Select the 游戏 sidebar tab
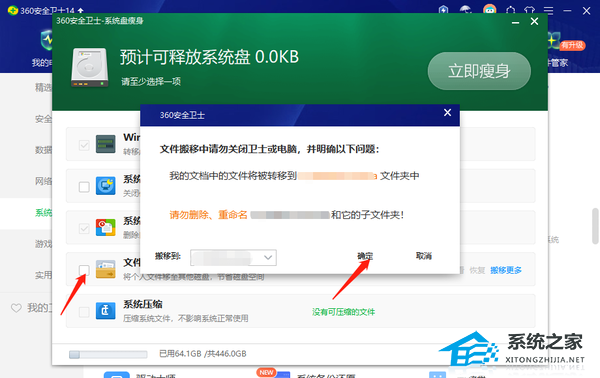The height and width of the screenshot is (378, 600). click(x=43, y=244)
